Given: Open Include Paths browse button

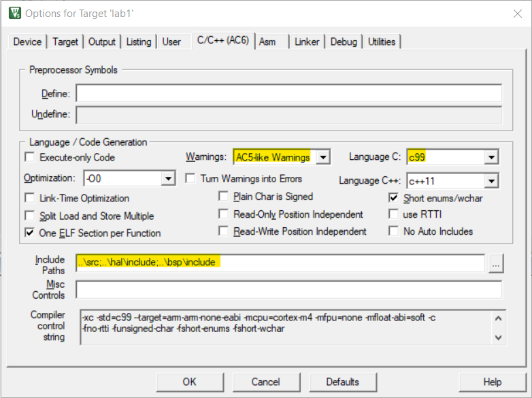Looking at the screenshot, I should 496,263.
